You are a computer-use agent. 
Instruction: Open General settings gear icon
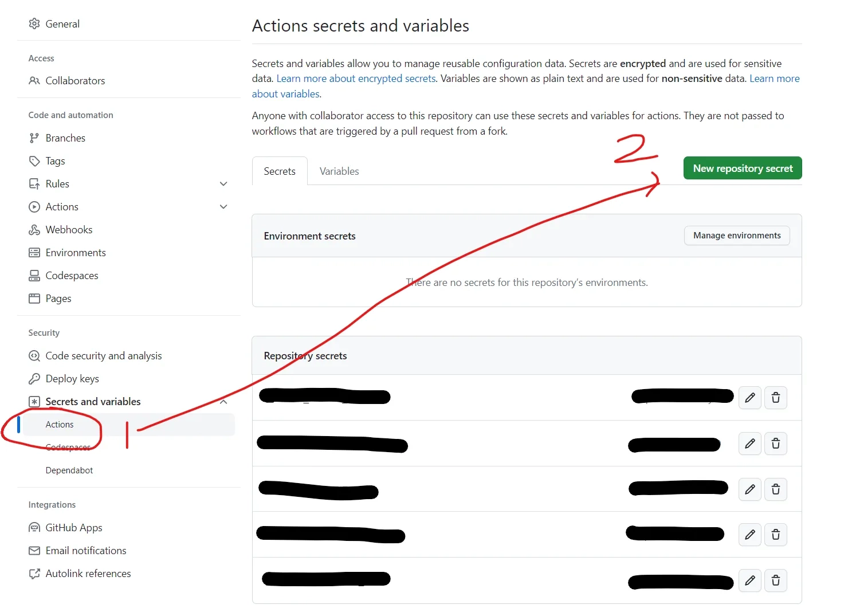[x=34, y=23]
